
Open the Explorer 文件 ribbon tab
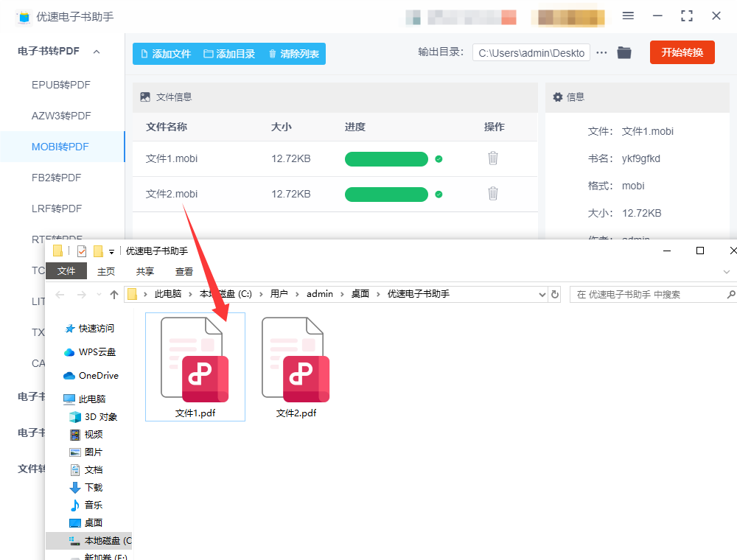pos(66,271)
